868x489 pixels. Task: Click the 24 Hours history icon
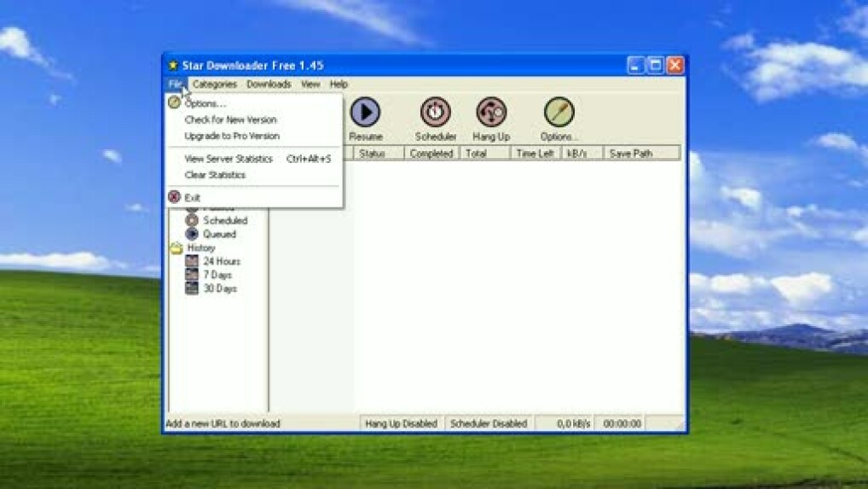192,261
